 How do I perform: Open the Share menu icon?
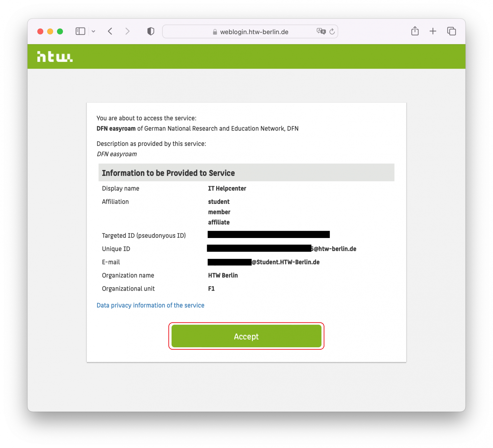[415, 31]
